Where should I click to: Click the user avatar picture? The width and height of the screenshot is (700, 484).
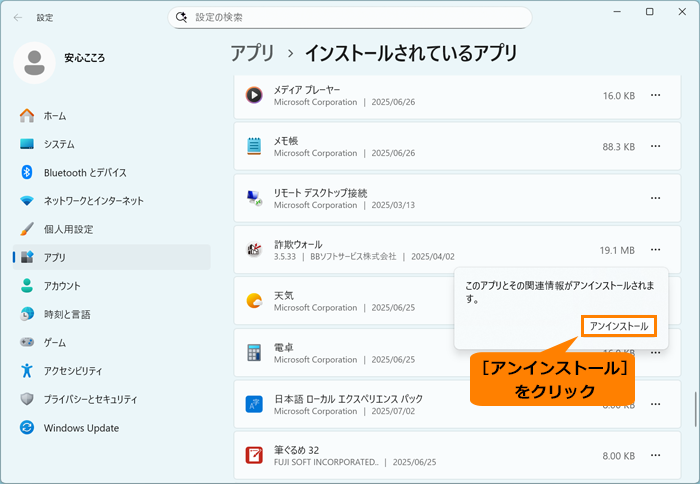coord(34,63)
